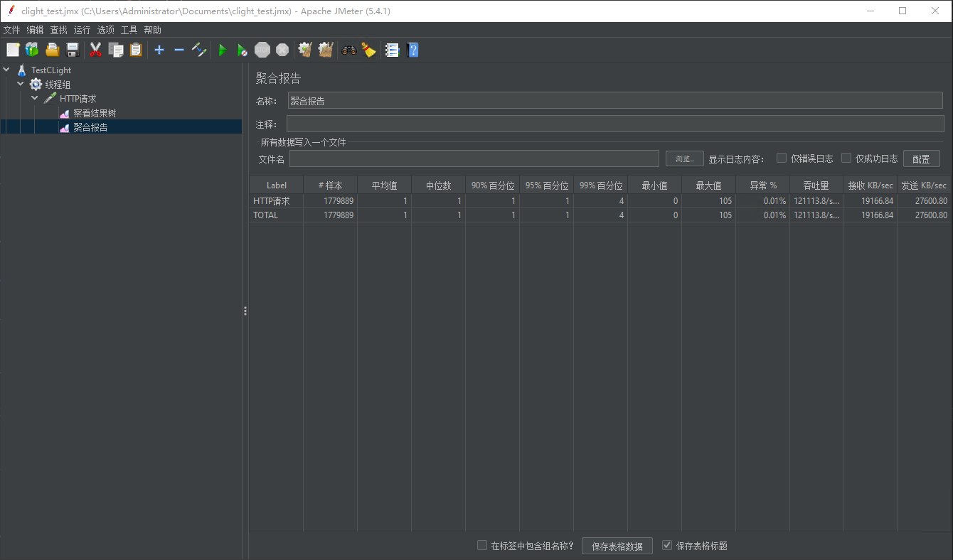Click the 配置 button
The height and width of the screenshot is (560, 953).
[921, 158]
